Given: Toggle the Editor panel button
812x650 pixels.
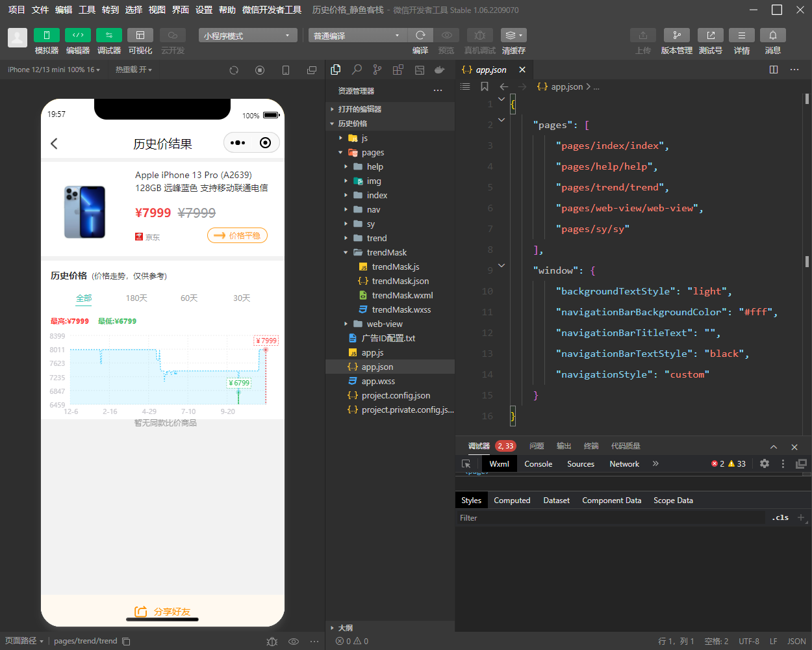Looking at the screenshot, I should pos(77,35).
